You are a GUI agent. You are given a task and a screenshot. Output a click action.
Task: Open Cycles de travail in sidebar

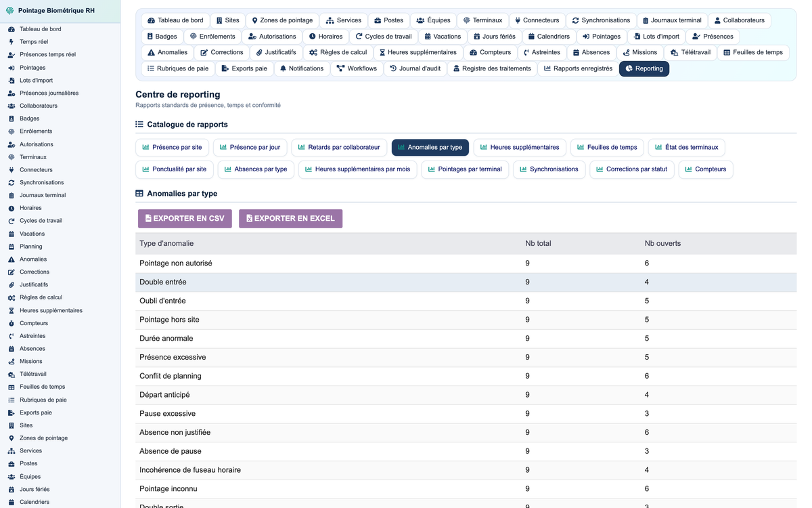60,221
